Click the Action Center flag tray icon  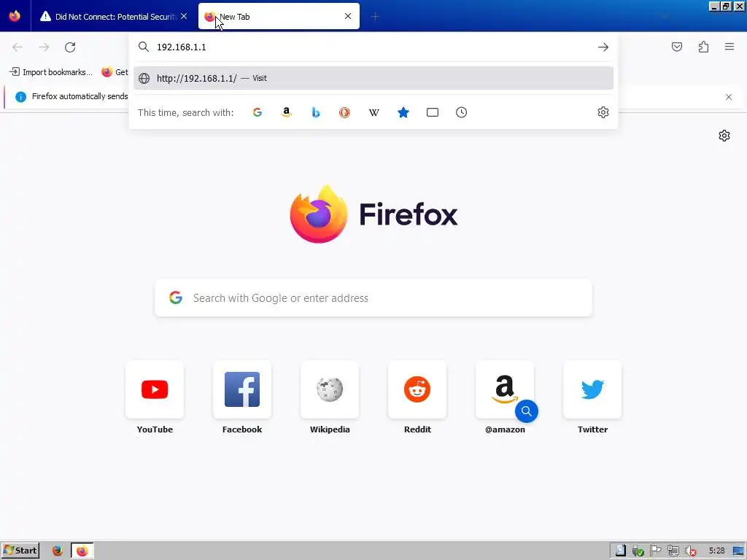[x=656, y=551]
